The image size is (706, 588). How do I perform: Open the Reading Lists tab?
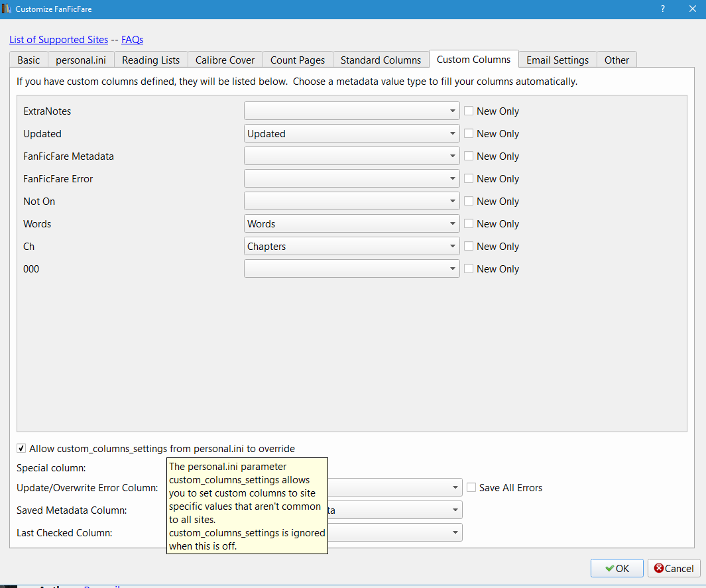click(150, 60)
